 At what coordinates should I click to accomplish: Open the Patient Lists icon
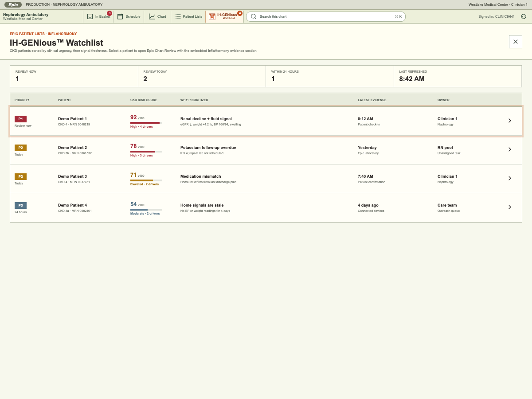click(178, 16)
